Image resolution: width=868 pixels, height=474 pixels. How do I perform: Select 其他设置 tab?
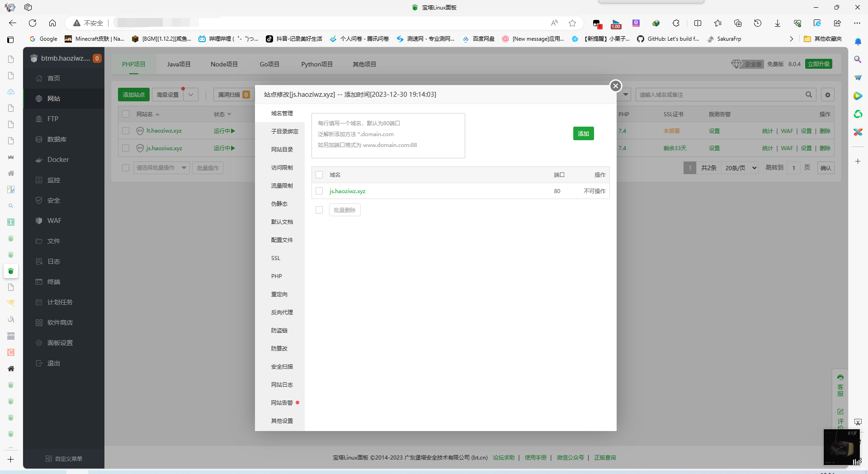(282, 421)
